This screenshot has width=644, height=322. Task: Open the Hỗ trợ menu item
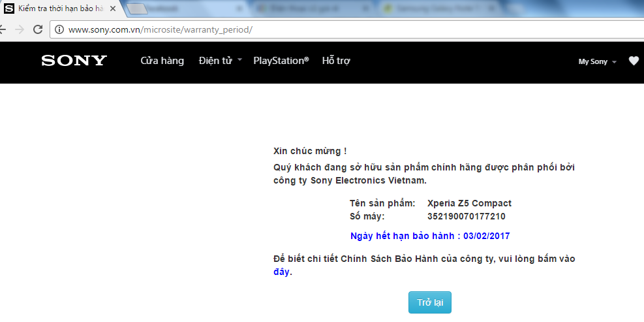click(336, 61)
